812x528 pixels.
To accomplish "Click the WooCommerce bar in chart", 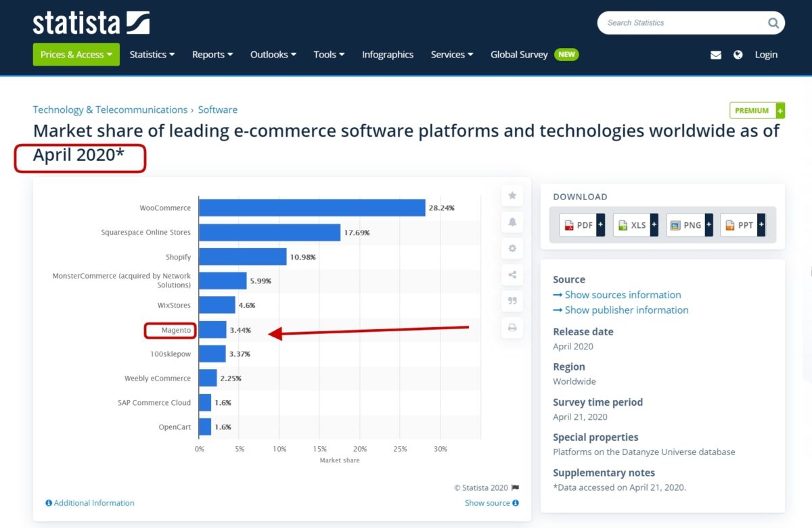I will pos(312,208).
